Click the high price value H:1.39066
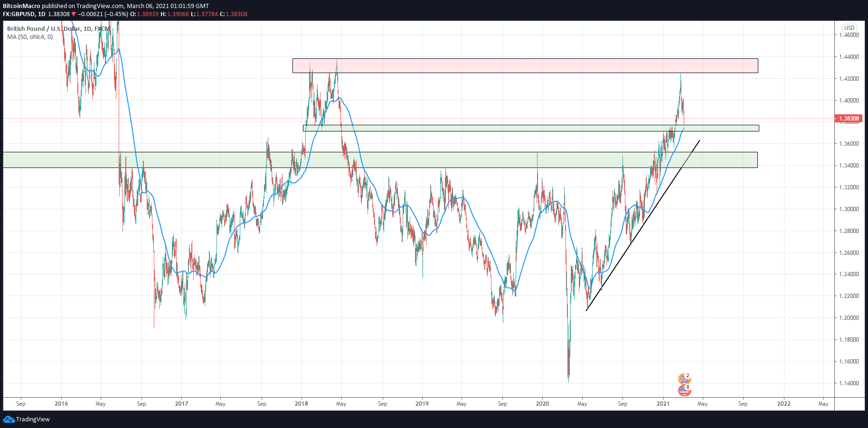The height and width of the screenshot is (428, 868). tap(175, 14)
